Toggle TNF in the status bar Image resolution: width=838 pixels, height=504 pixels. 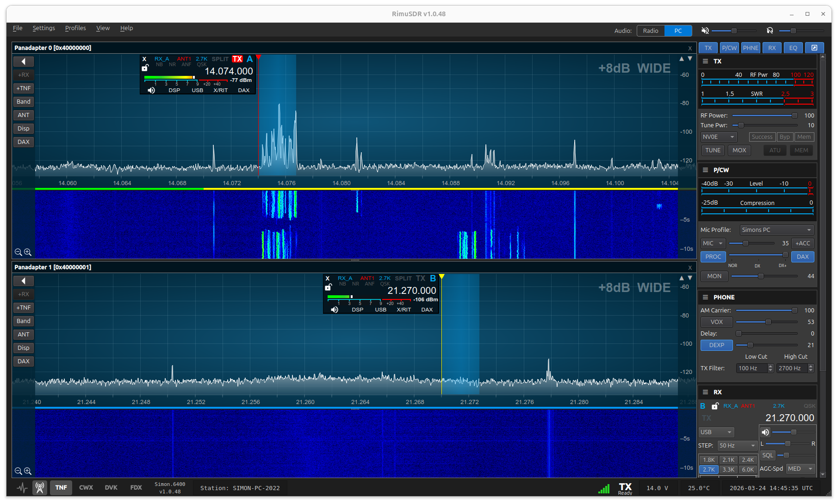(x=61, y=487)
